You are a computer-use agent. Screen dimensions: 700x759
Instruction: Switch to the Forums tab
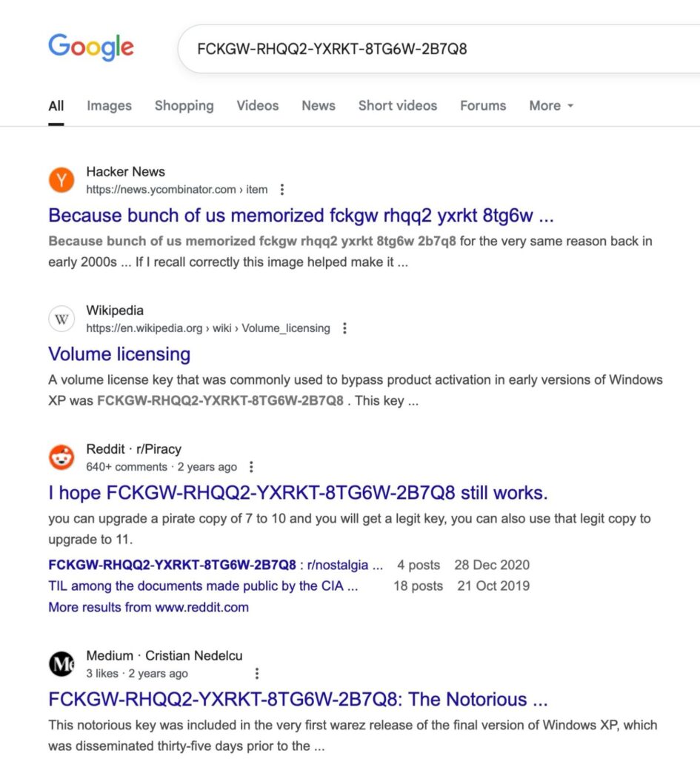coord(483,106)
